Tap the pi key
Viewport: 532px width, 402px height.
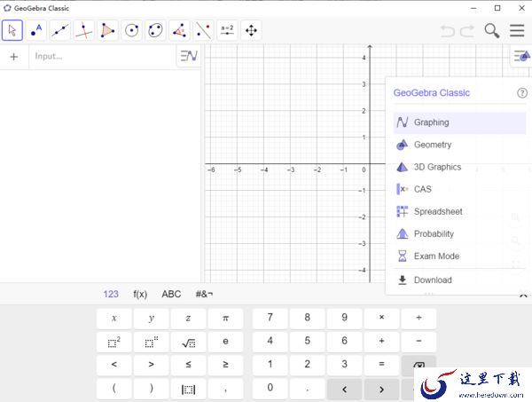tap(225, 318)
